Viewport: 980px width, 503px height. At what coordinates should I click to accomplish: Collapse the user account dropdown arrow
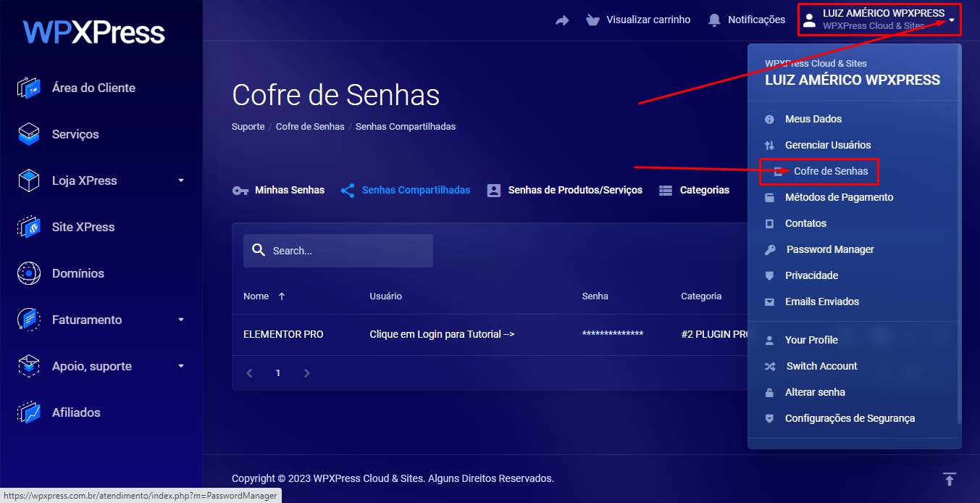click(952, 20)
